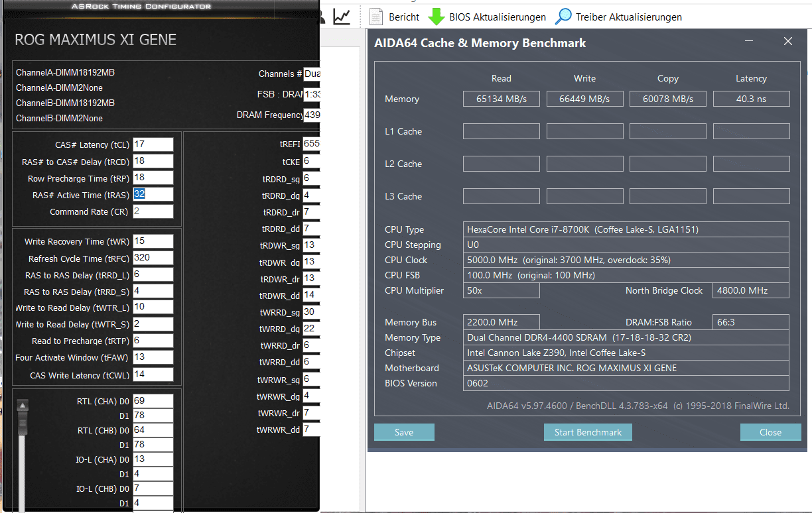Screen dimensions: 812x513
Task: Select the RTL (CHA) D0 field showing 69
Action: point(153,401)
